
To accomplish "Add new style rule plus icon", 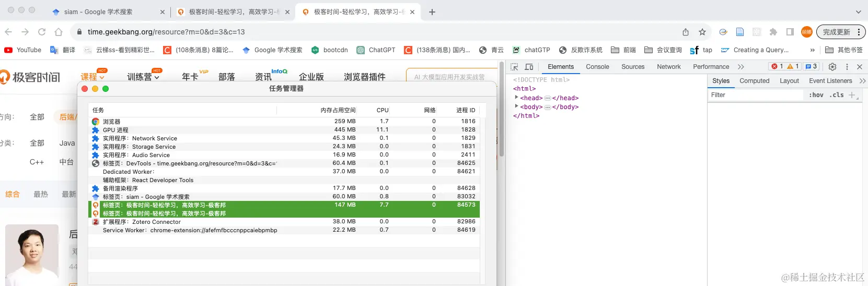I will coord(852,95).
